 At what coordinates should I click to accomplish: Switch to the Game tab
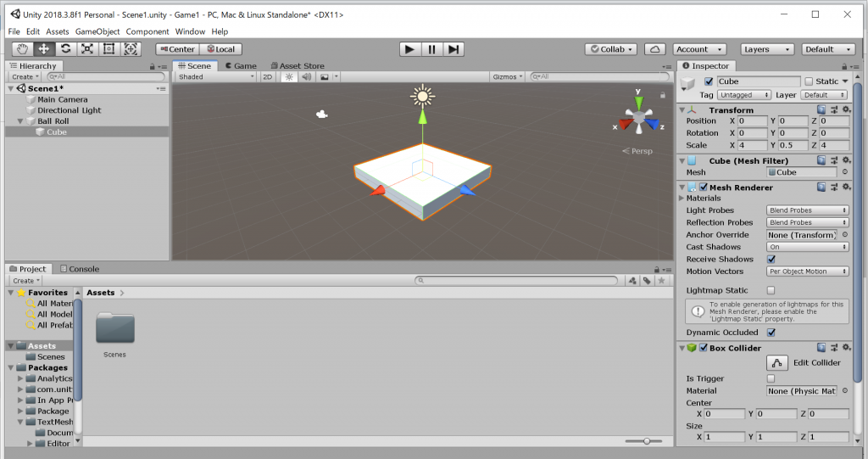[241, 66]
